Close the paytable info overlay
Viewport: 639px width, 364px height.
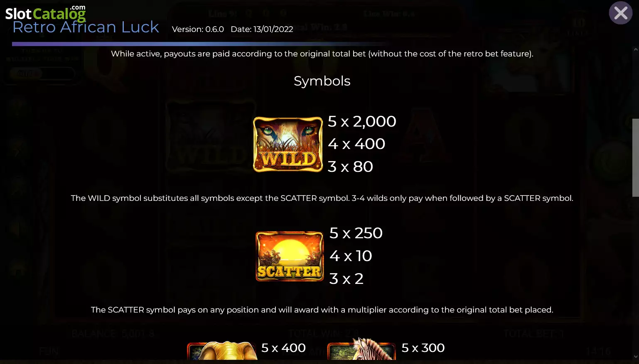(621, 13)
